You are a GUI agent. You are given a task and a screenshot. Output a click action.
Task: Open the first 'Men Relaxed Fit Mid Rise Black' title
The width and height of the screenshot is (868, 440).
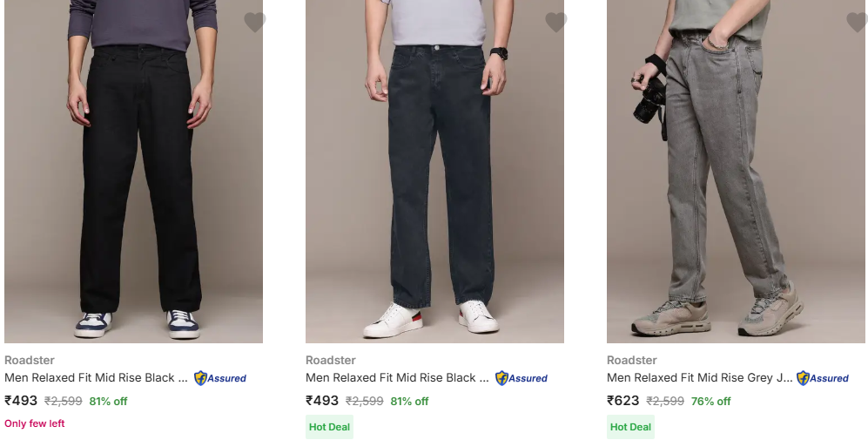coord(96,378)
